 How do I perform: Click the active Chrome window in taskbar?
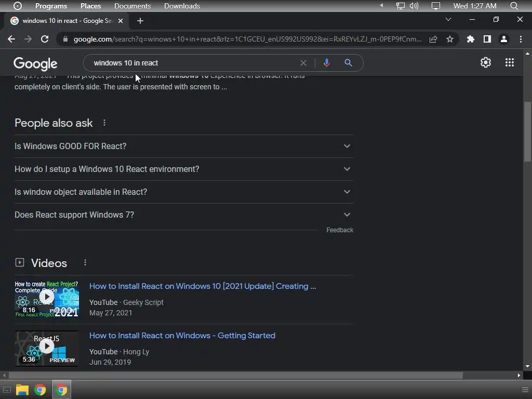(61, 390)
